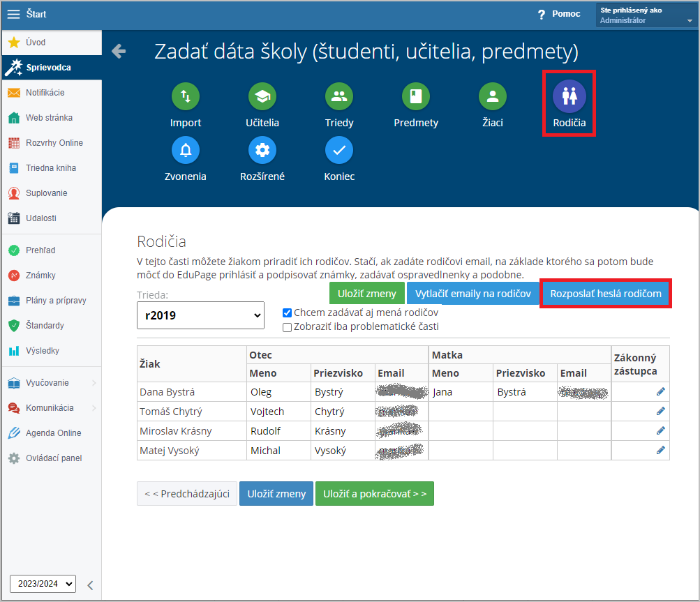This screenshot has width=700, height=602.
Task: Click student name Dana Bystrá
Action: tap(167, 392)
